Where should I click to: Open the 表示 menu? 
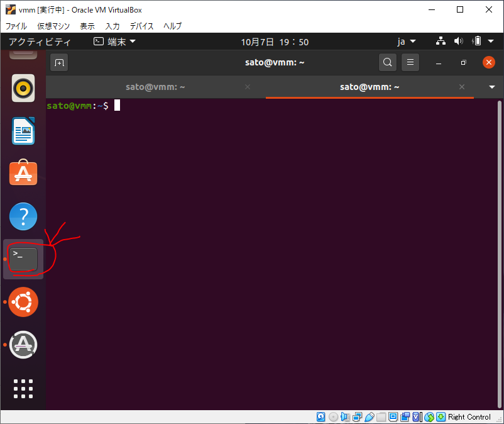(87, 26)
